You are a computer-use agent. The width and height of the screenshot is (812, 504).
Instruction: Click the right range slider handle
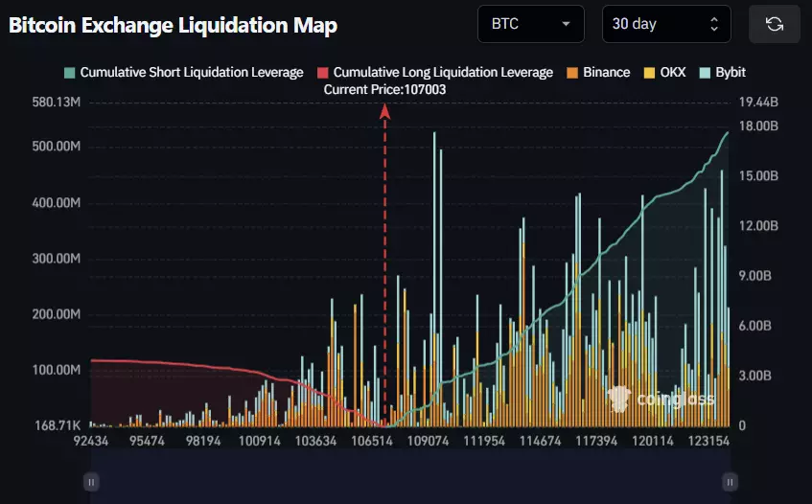(730, 481)
